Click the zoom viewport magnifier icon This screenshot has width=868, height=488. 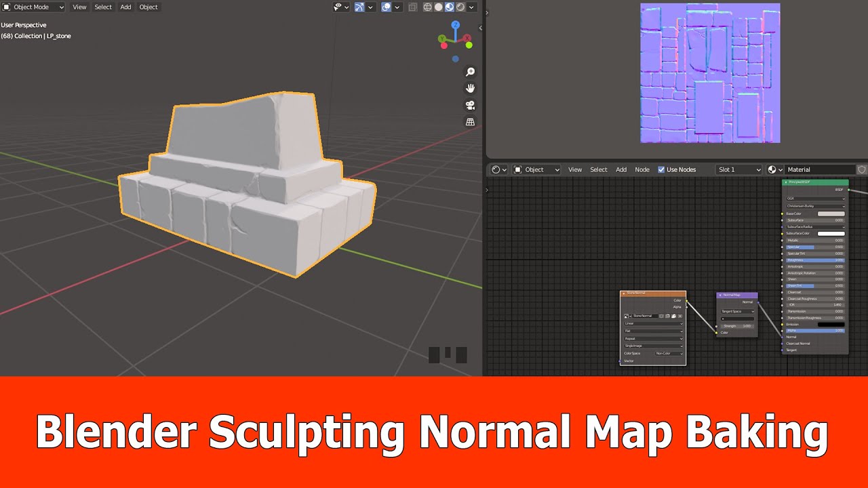click(x=470, y=72)
